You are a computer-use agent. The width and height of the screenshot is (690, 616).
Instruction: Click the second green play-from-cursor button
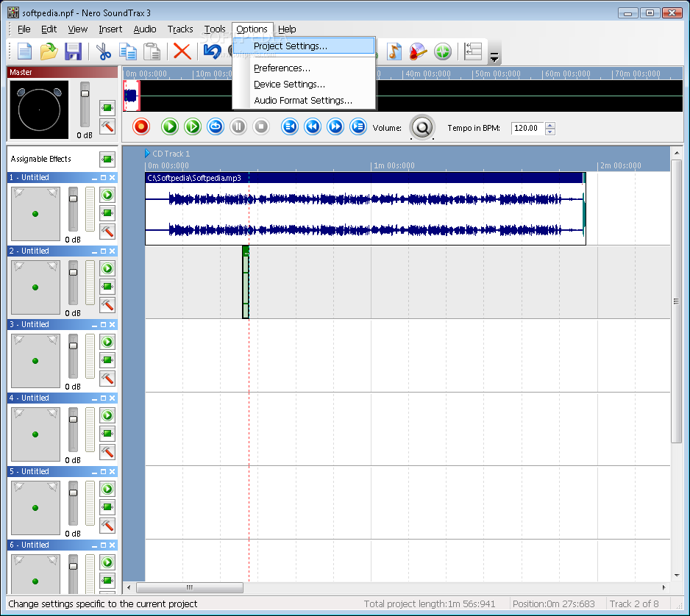click(x=193, y=126)
